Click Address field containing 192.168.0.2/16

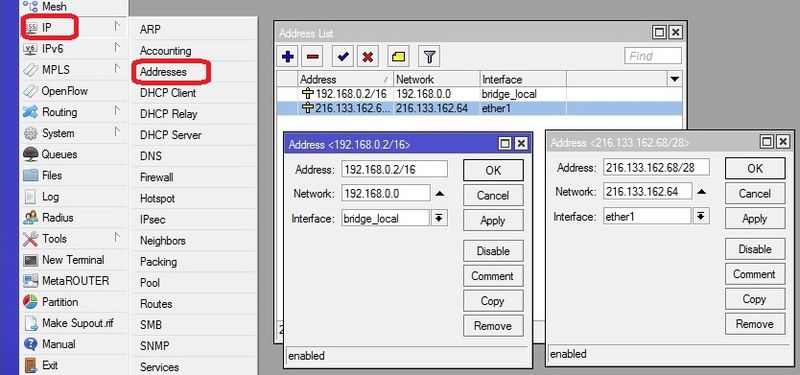(394, 169)
